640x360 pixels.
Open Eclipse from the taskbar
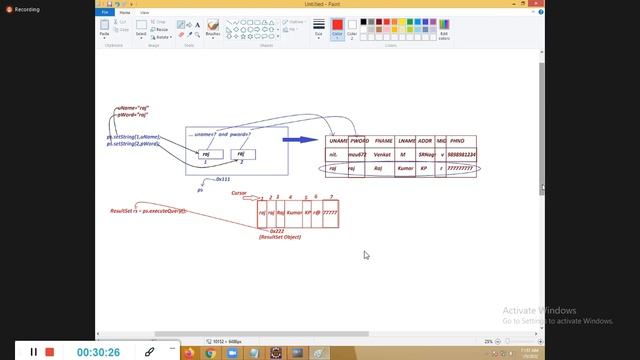(276, 353)
